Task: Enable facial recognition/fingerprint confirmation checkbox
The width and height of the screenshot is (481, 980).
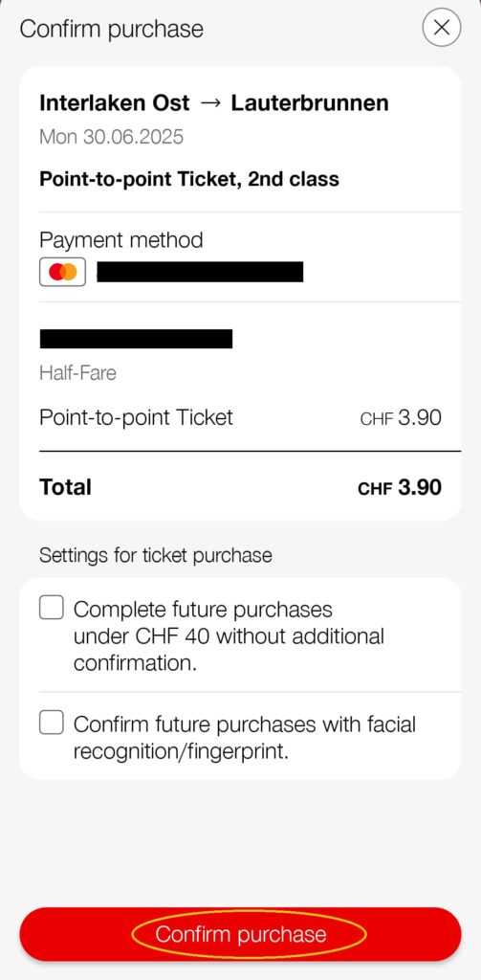Action: (52, 724)
